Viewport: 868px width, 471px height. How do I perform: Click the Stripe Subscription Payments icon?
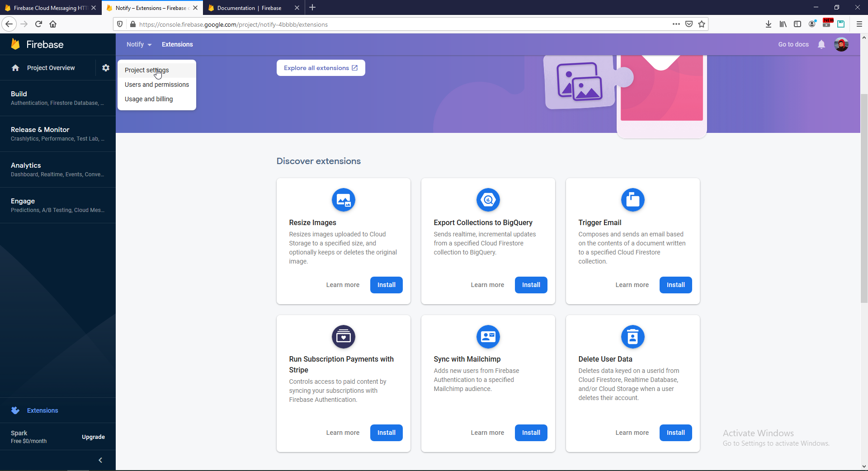(344, 337)
